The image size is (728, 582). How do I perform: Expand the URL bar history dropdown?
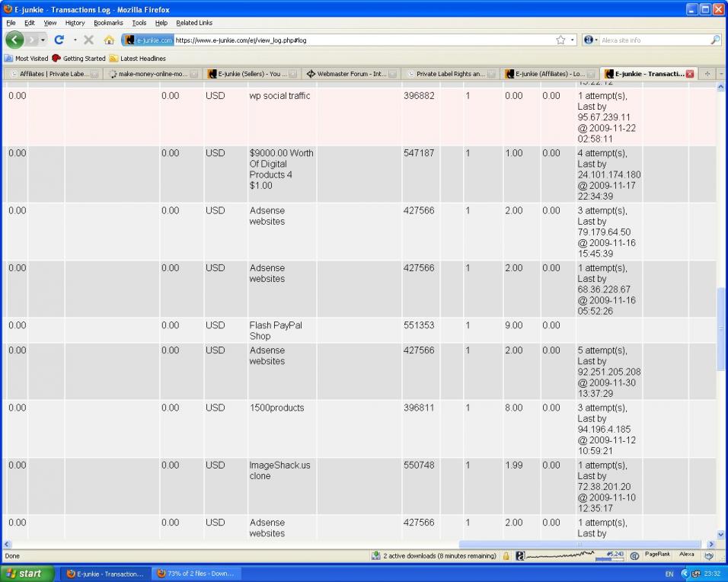[572, 40]
